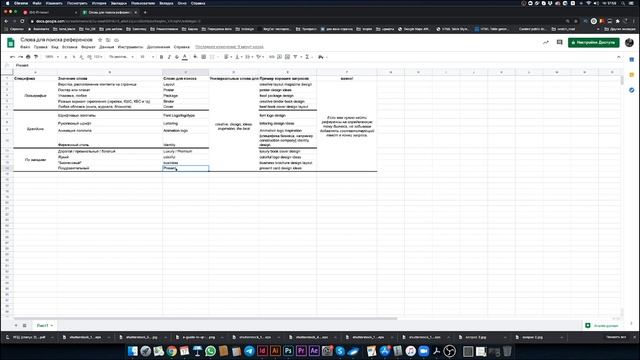Open the font family dropdown
This screenshot has height=360, width=640.
click(121, 57)
